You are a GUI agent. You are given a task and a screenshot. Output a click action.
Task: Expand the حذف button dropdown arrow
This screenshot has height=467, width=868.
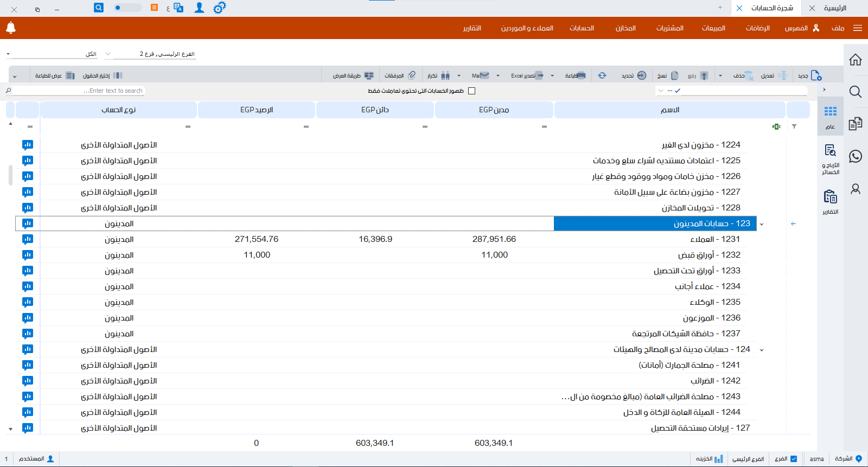[x=720, y=76]
